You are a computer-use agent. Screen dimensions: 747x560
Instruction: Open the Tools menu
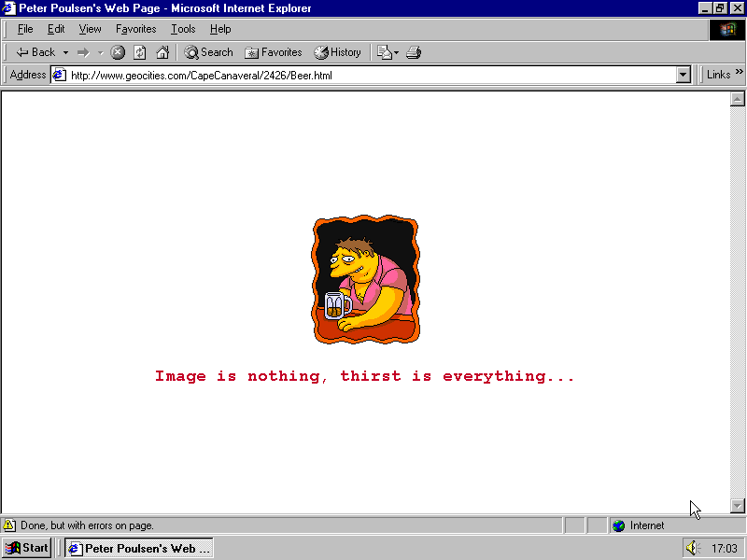coord(183,29)
